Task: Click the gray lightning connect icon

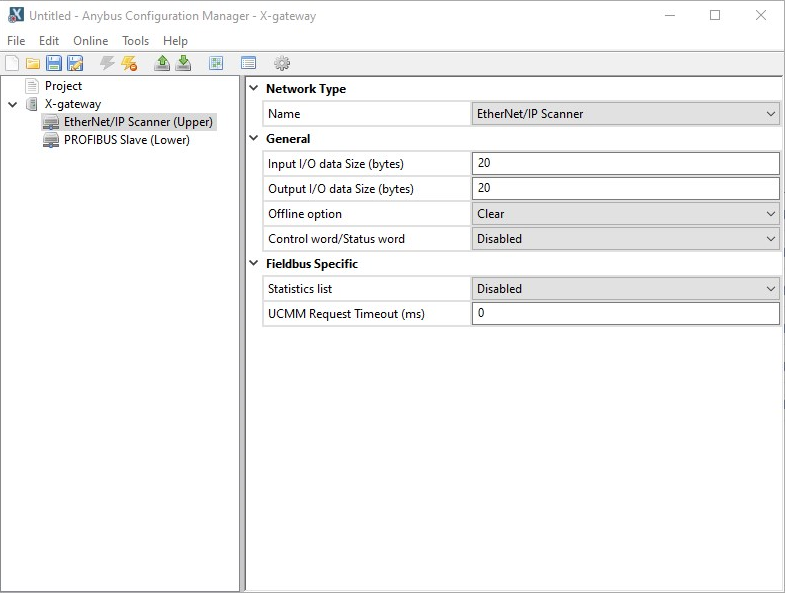Action: point(107,63)
